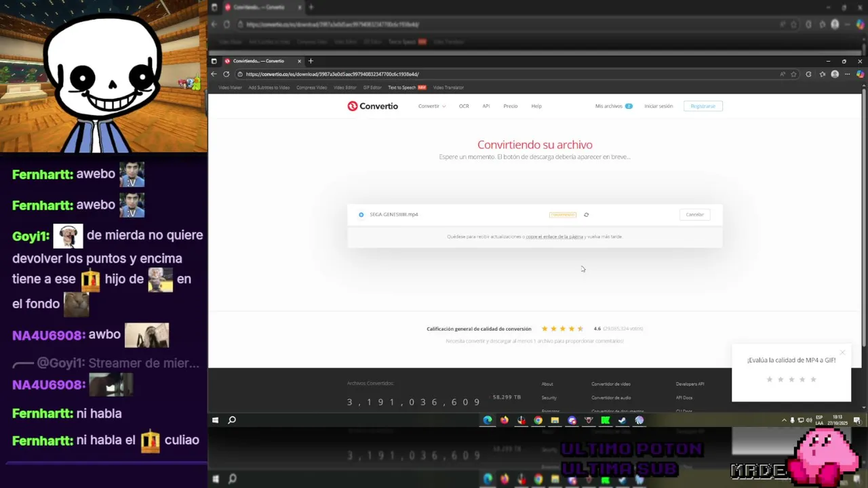Click the green taskbar app icon
This screenshot has height=488, width=868.
[605, 420]
